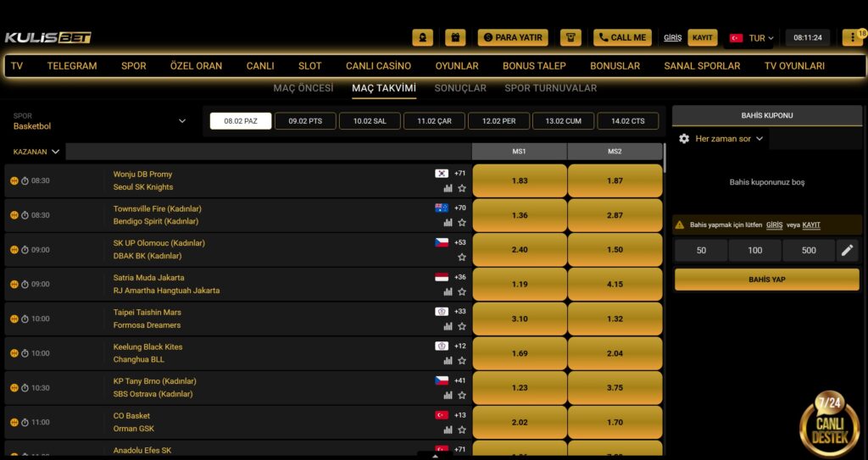The image size is (868, 460).
Task: Click the pencil edit stake icon
Action: pyautogui.click(x=846, y=250)
